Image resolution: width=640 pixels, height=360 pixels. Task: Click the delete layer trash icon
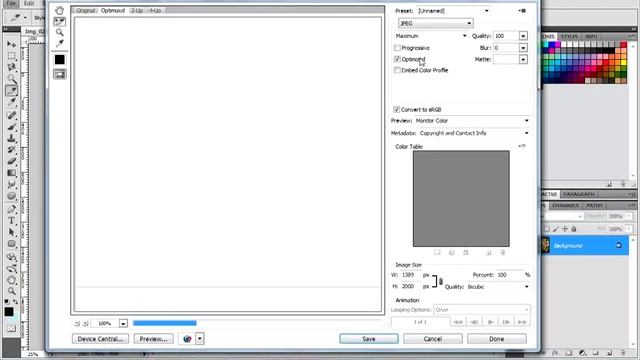623,353
